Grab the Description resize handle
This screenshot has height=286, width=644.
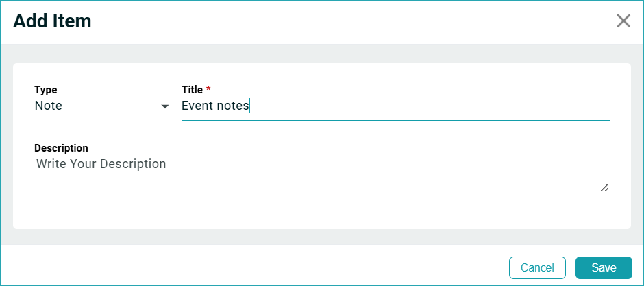(604, 187)
